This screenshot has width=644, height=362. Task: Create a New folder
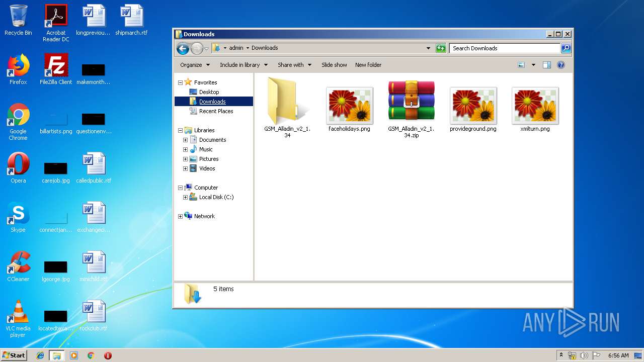coord(368,65)
